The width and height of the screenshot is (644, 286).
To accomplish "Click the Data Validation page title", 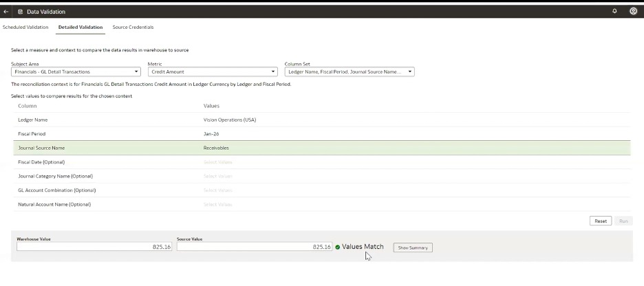I will 46,12.
